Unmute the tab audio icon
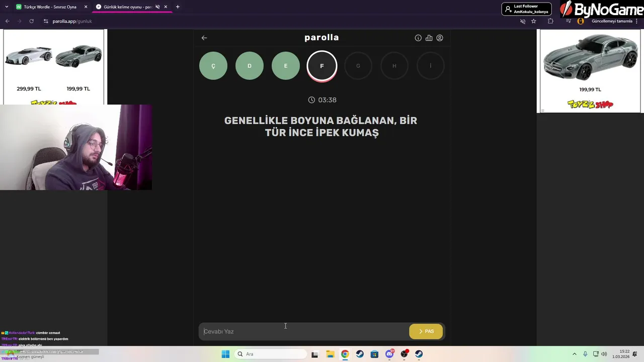This screenshot has width=644, height=362. pyautogui.click(x=157, y=7)
